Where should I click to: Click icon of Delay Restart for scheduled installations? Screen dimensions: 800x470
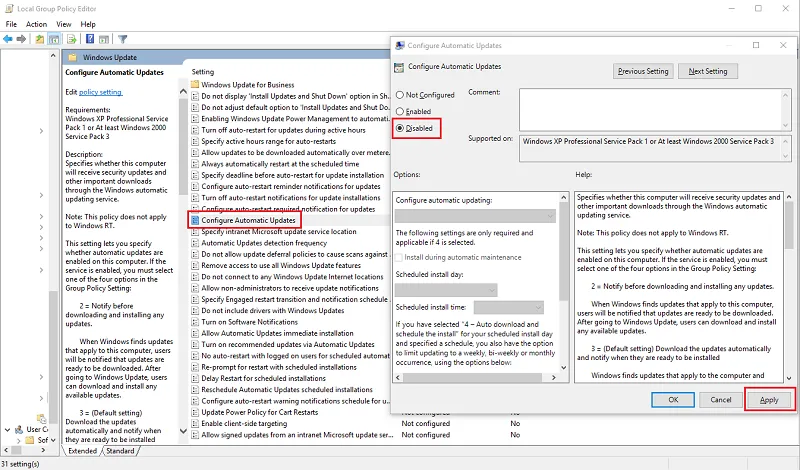pyautogui.click(x=195, y=379)
